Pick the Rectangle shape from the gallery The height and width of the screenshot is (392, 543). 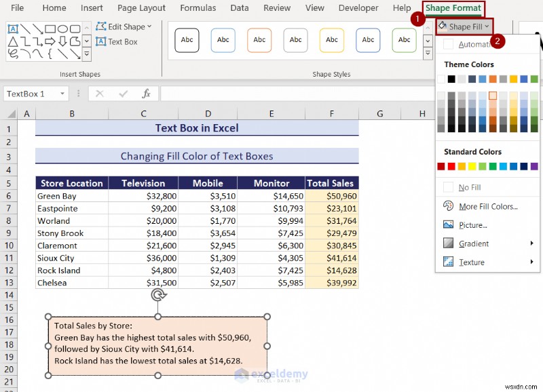50,28
